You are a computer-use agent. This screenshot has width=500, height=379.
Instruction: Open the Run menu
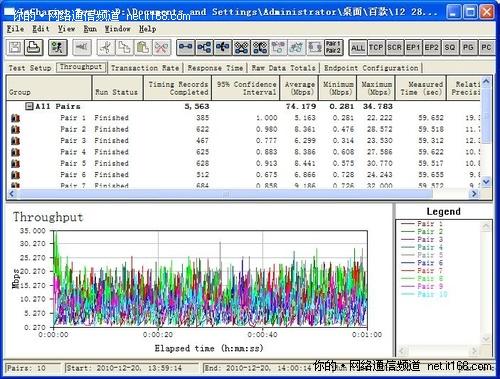pos(90,29)
